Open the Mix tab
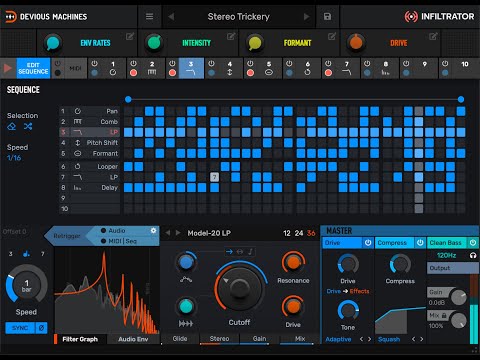 point(300,339)
